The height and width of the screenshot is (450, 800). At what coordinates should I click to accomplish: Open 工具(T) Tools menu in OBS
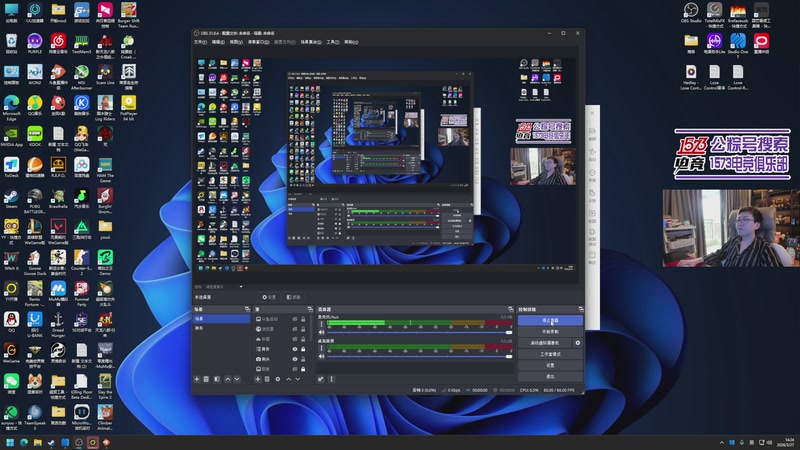coord(333,42)
